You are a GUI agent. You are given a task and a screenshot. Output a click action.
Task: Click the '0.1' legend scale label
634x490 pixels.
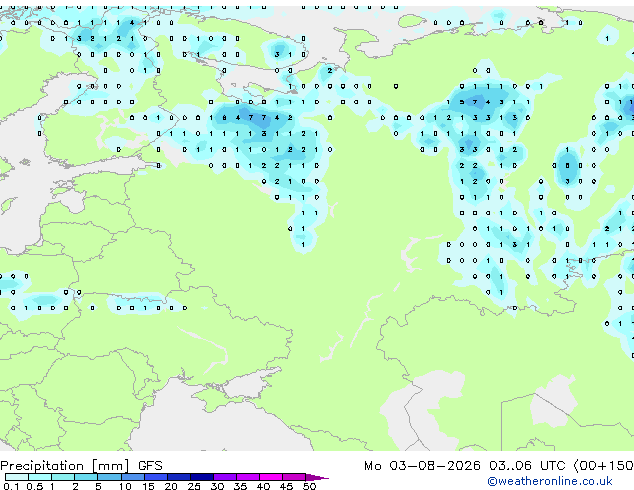[x=11, y=486]
